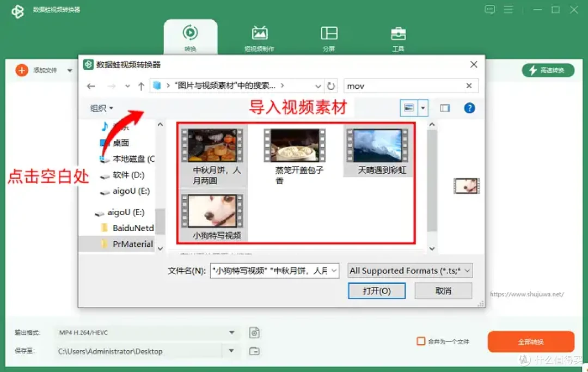Viewport: 588px width, 372px height.
Task: Click the back arrow in file dialog
Action: 91,86
